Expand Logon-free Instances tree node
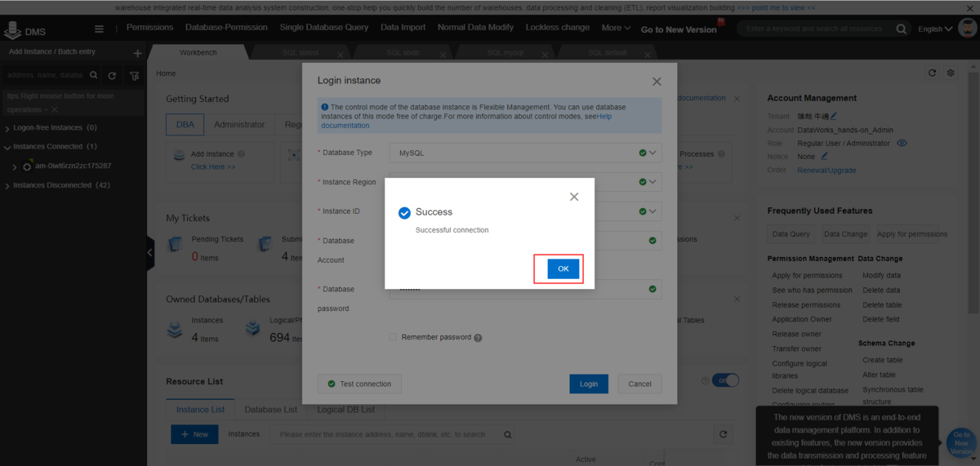This screenshot has width=980, height=466. [7, 128]
